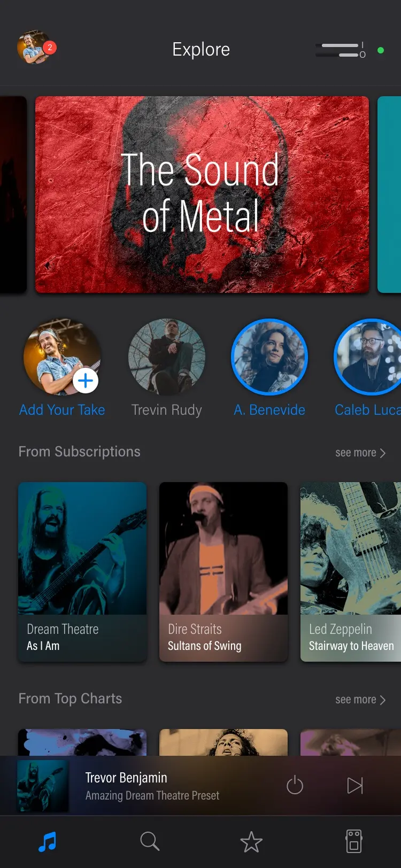Tap the amp device connection icon
The height and width of the screenshot is (868, 401).
tap(341, 50)
